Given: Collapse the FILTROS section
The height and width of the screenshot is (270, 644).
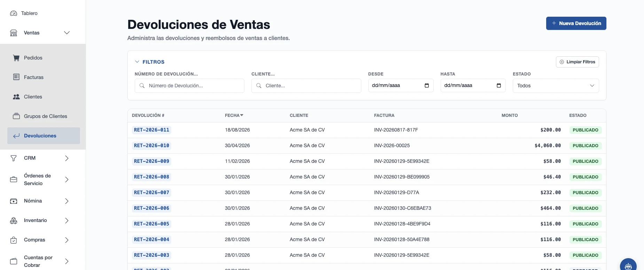Looking at the screenshot, I should point(150,62).
